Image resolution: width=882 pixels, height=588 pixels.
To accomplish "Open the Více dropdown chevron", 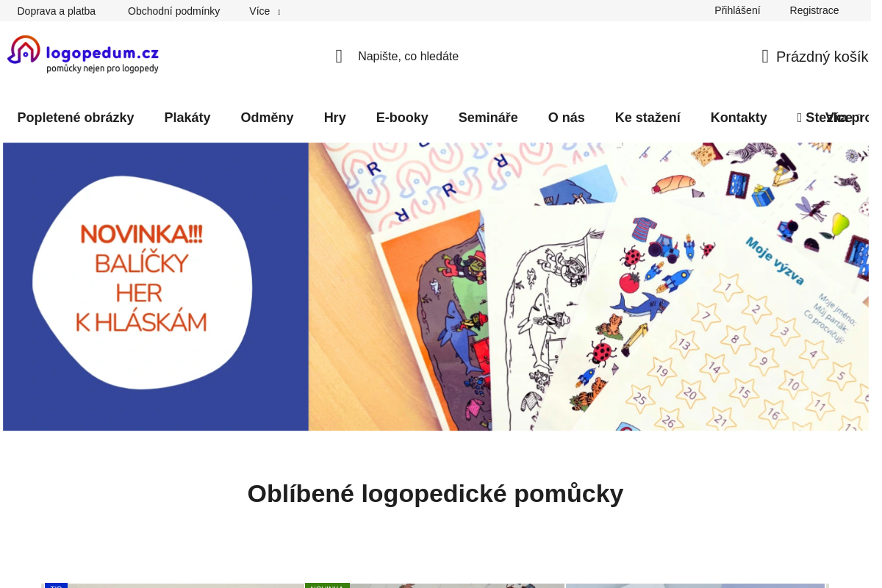I will click(280, 12).
